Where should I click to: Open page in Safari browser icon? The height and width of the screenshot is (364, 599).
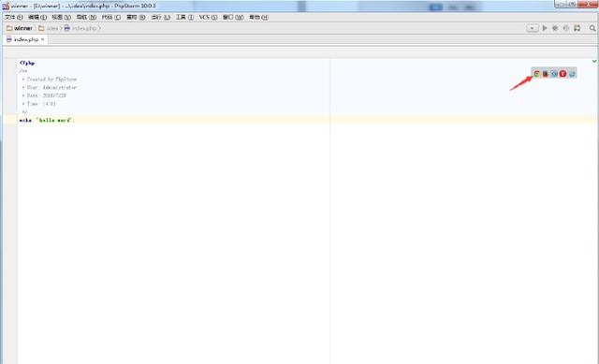[x=554, y=73]
